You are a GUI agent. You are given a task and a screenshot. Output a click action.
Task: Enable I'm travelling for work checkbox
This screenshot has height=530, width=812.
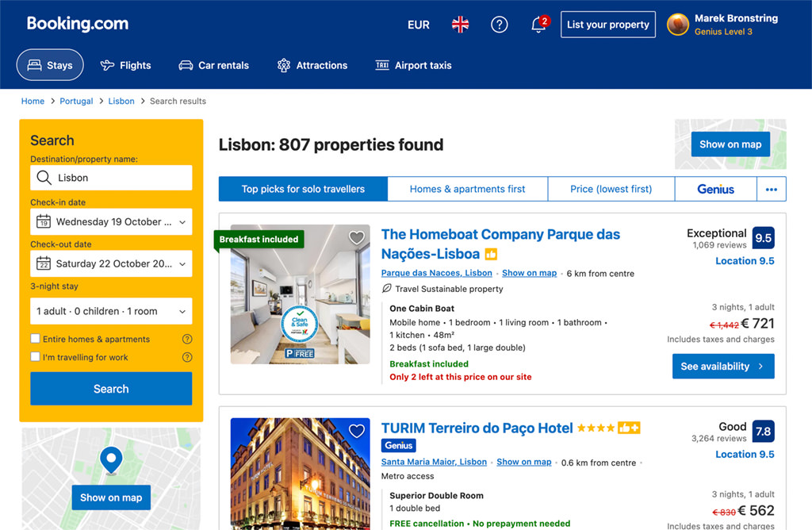pyautogui.click(x=35, y=357)
